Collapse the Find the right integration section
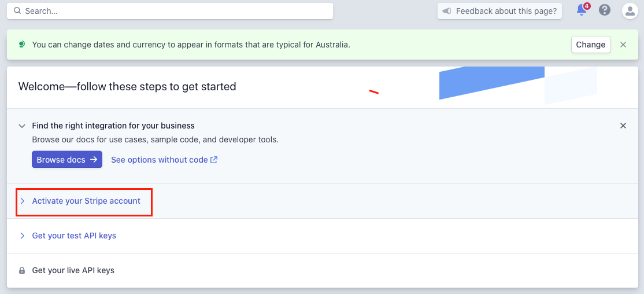Image resolution: width=644 pixels, height=294 pixels. [x=22, y=126]
